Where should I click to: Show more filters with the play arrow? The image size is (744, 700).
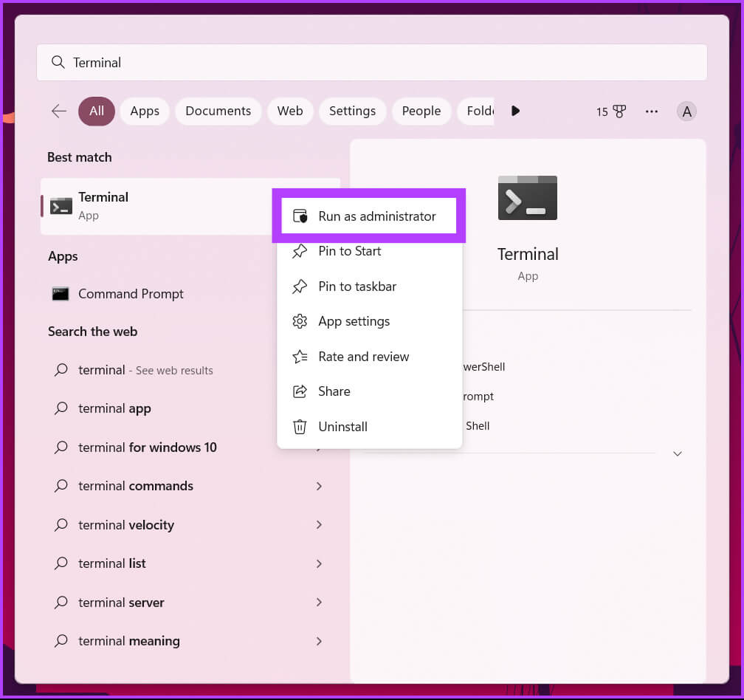515,111
